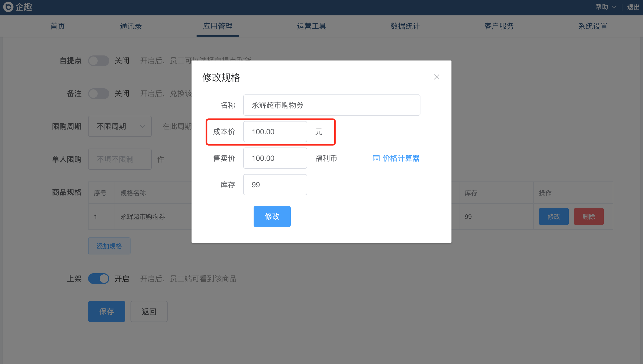Viewport: 643px width, 364px height.
Task: Focus the 库存 input field
Action: coord(275,185)
